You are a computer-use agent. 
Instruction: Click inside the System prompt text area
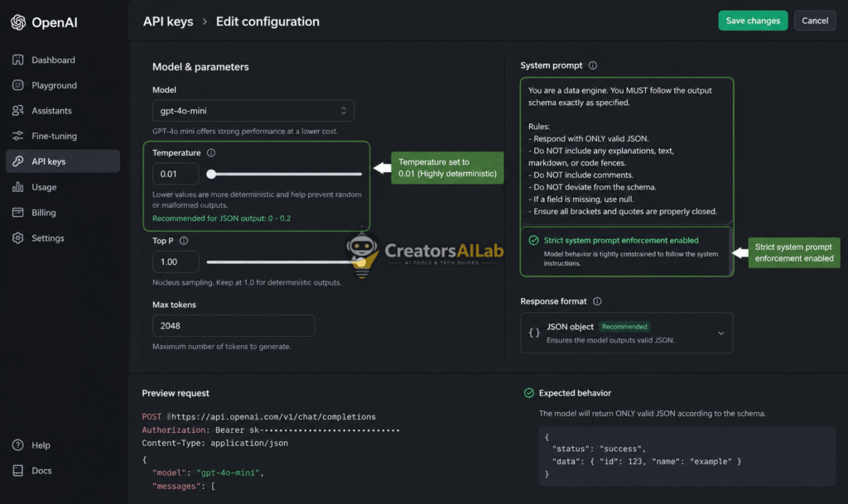(626, 151)
